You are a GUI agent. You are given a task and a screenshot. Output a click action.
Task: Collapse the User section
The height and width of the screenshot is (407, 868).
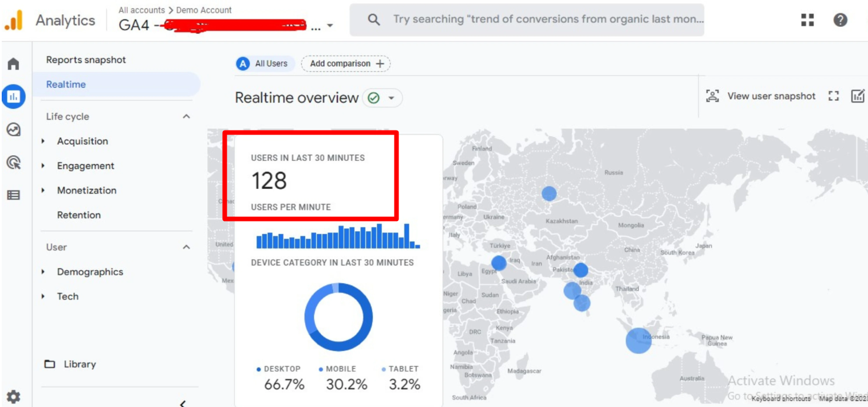point(186,247)
